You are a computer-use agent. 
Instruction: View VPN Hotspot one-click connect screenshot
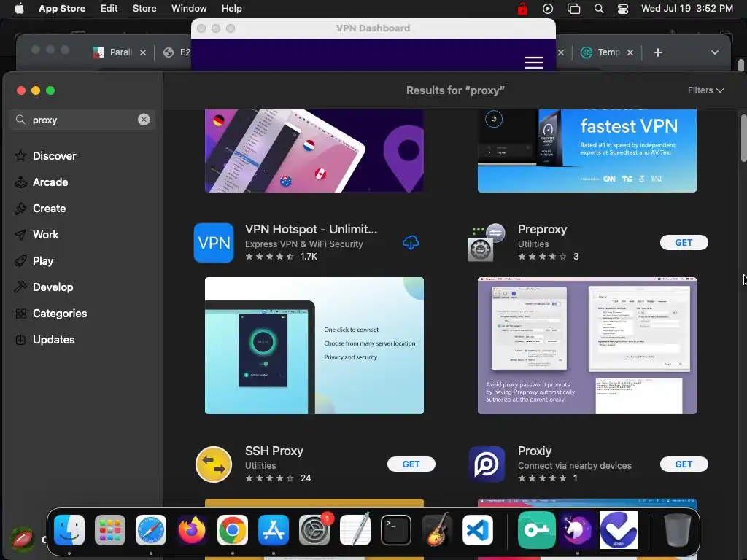pyautogui.click(x=314, y=345)
